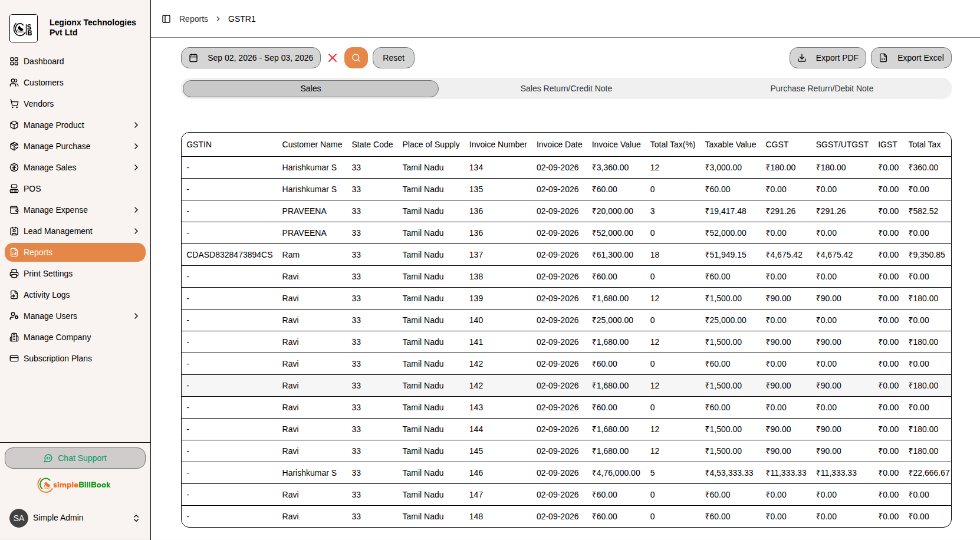Expand the Manage Purchase submenu chevron
The width and height of the screenshot is (980, 540).
(x=136, y=146)
